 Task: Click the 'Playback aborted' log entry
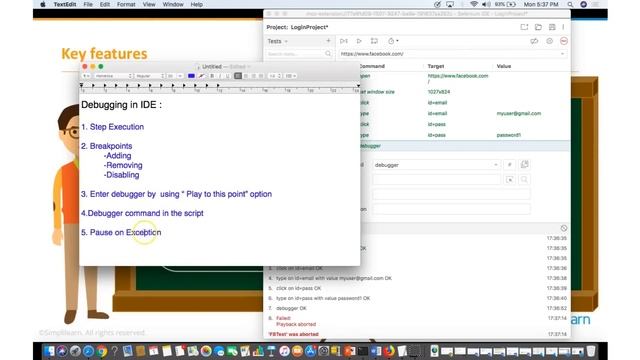(296, 324)
